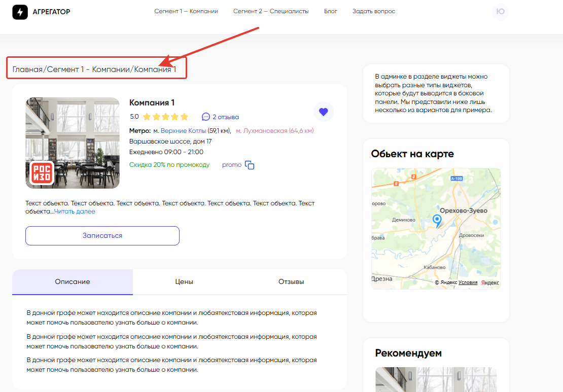
Task: Click the five-star rating stars
Action: click(x=165, y=117)
